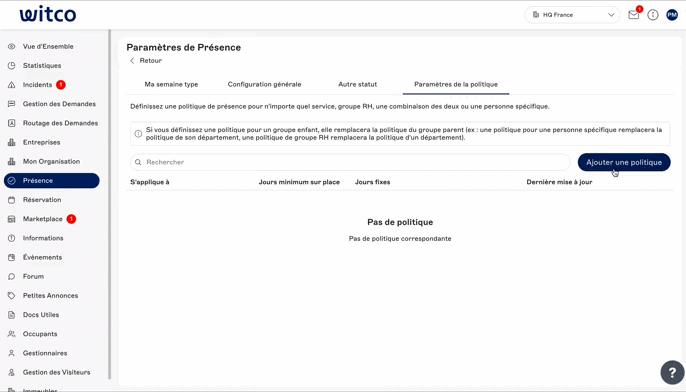Screen dimensions: 686x392
Task: Click the Réservation calendar icon
Action: [x=11, y=200]
